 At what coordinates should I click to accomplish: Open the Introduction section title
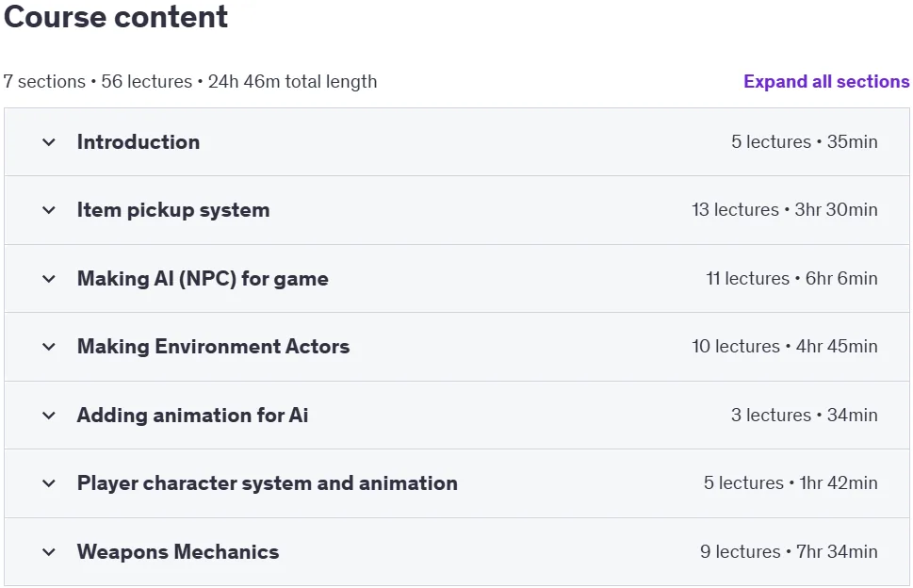[x=139, y=142]
